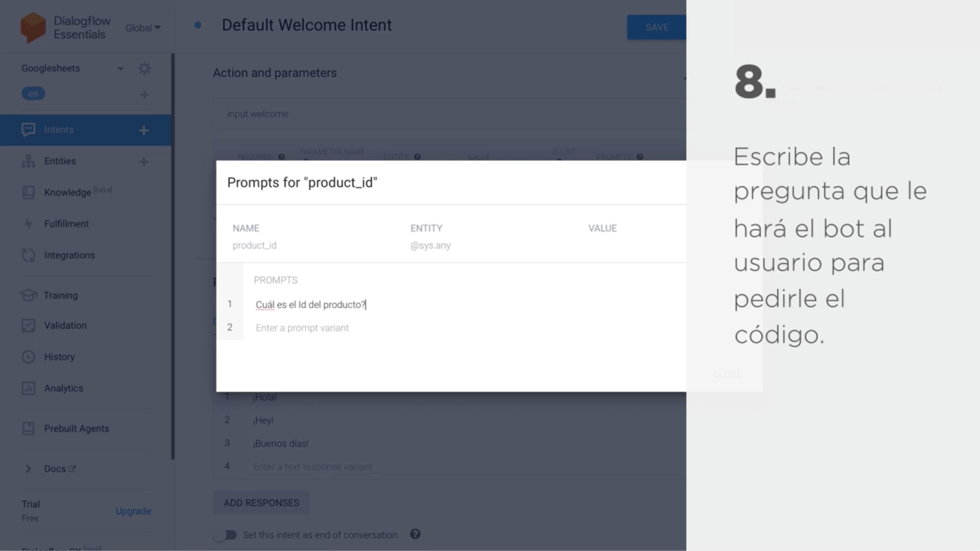Add a new intent with plus icon
This screenshot has height=551, width=980.
(x=144, y=130)
